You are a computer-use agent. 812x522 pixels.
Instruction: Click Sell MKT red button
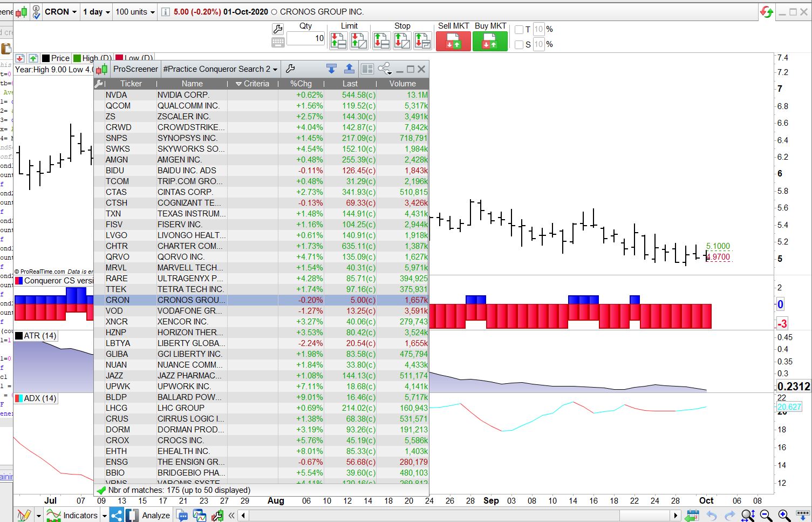[453, 42]
